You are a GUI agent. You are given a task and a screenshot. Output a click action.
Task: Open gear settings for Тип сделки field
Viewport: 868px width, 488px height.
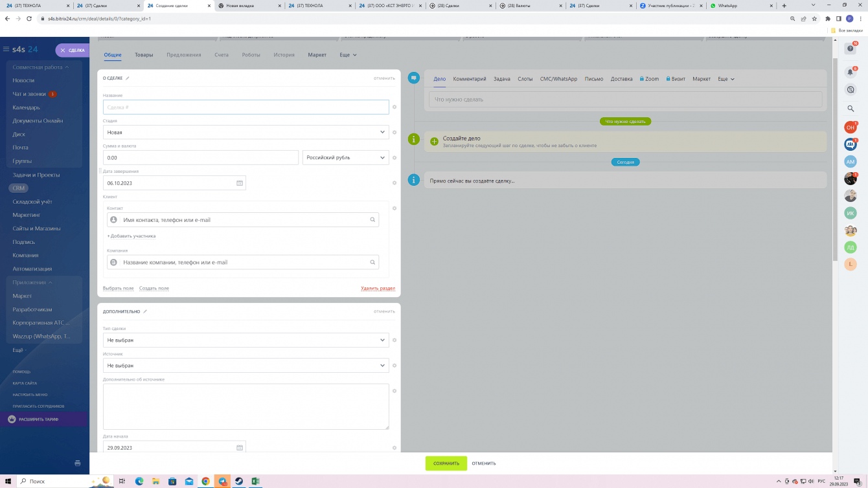tap(394, 340)
